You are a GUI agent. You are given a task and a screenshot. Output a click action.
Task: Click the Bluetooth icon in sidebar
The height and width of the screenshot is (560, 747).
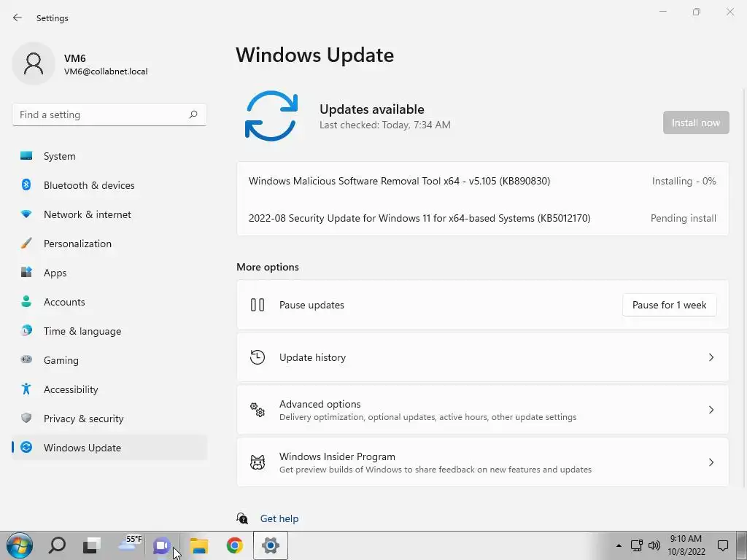click(26, 184)
